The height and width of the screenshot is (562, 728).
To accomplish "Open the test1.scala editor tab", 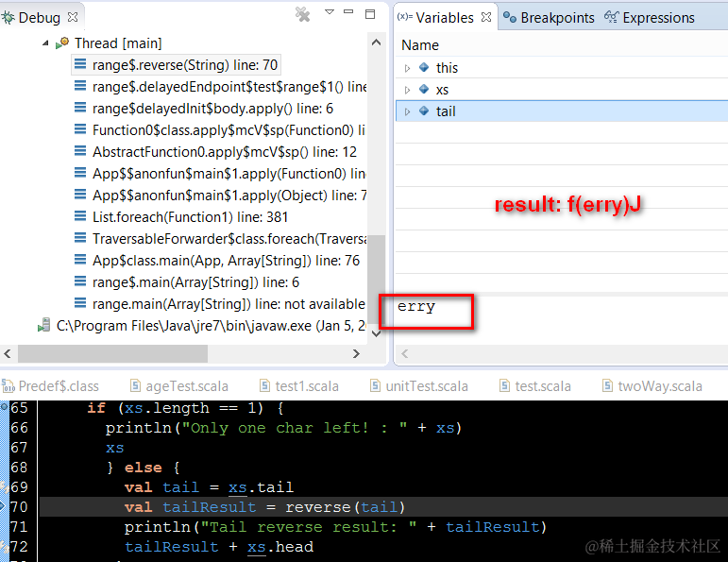I will (299, 386).
